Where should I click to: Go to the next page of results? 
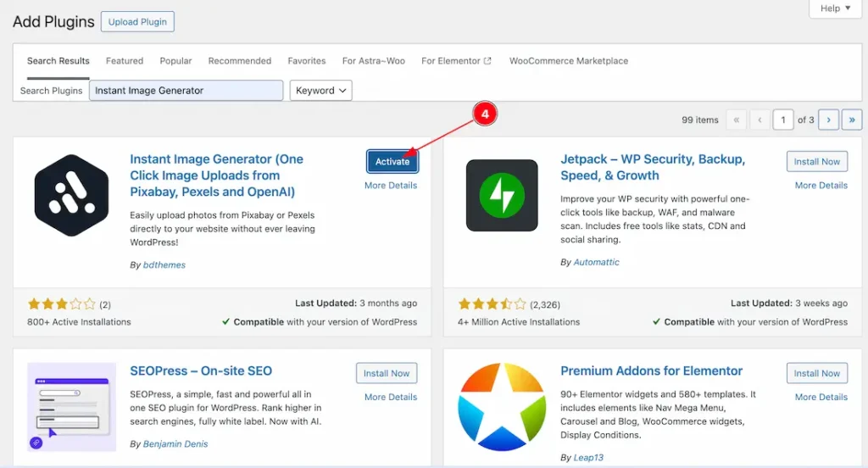(x=829, y=120)
